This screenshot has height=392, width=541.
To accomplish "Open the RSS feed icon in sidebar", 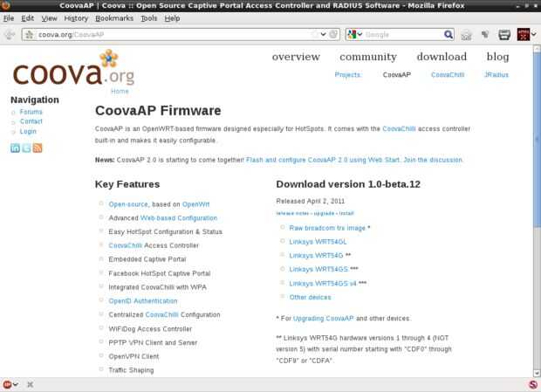I will point(38,148).
